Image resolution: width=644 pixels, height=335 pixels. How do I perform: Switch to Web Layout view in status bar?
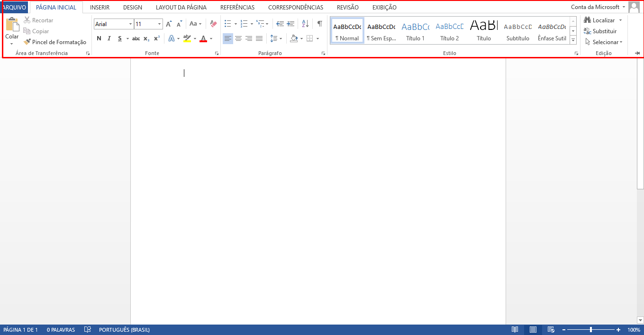pos(551,330)
